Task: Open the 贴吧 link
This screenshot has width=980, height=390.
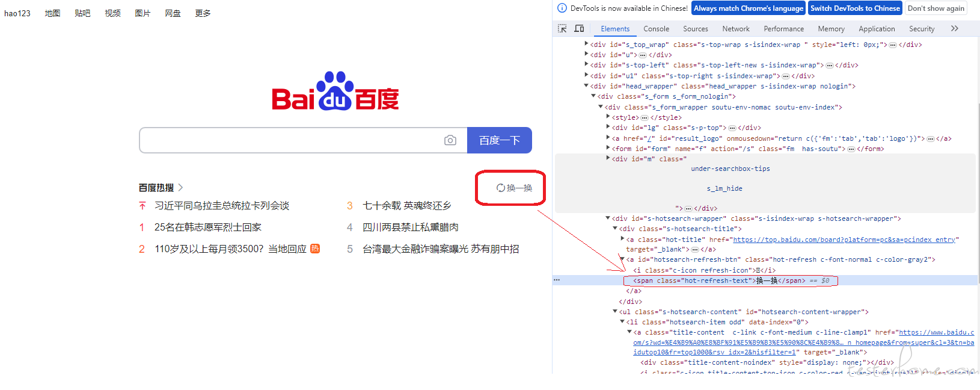Action: 82,13
